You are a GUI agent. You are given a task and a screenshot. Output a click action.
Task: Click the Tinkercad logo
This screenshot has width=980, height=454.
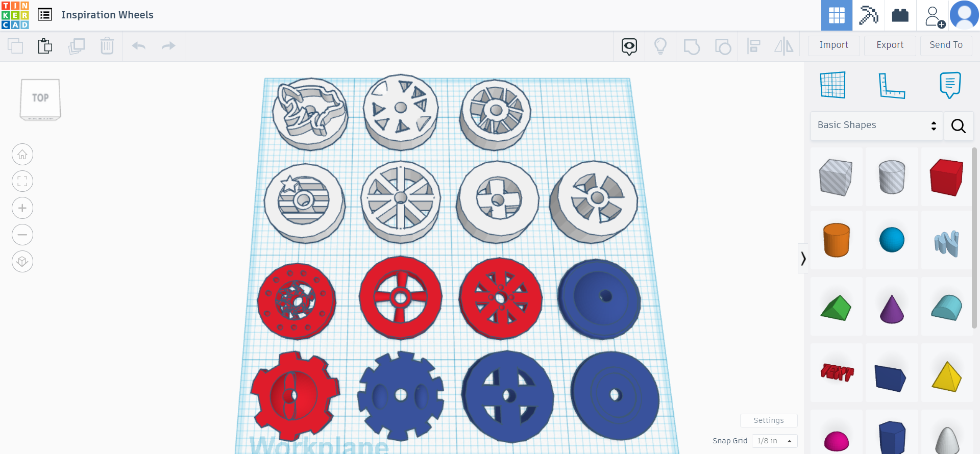click(15, 15)
